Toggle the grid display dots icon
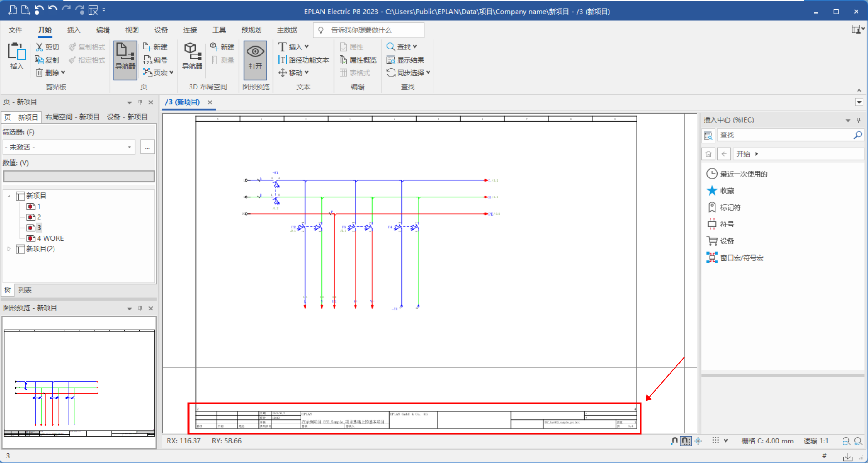The image size is (868, 463). pyautogui.click(x=715, y=441)
